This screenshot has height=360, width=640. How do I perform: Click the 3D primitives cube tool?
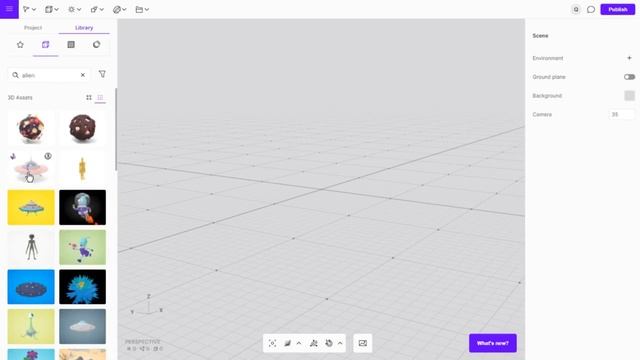pyautogui.click(x=49, y=9)
